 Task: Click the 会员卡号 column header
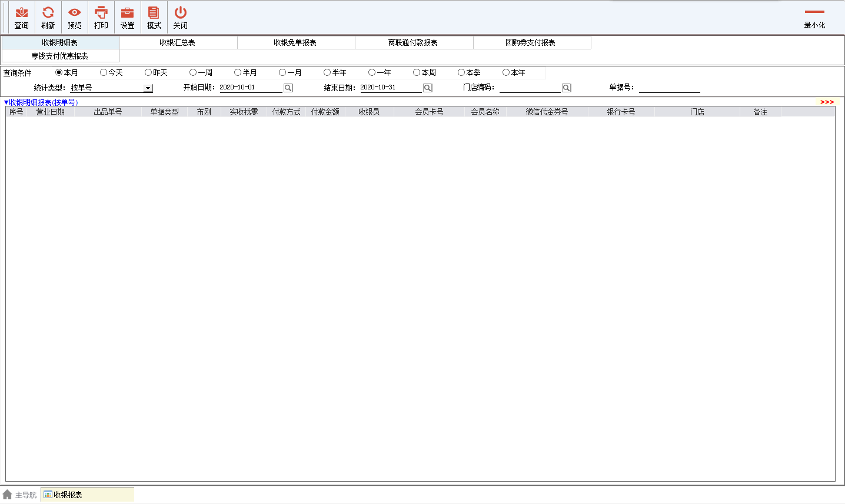tap(429, 112)
